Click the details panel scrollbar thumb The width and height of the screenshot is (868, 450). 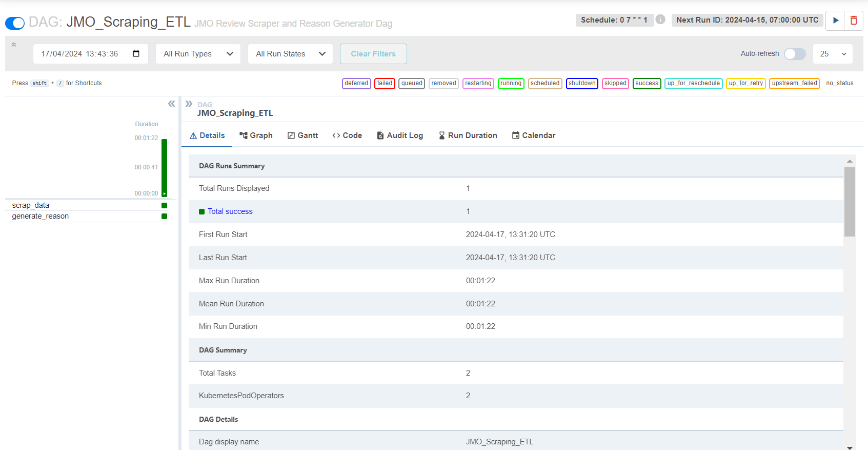850,202
